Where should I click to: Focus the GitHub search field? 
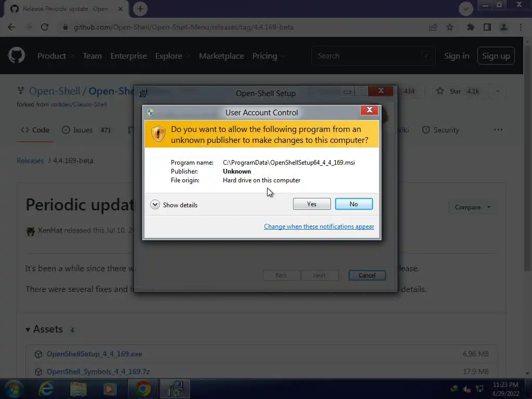coord(373,56)
